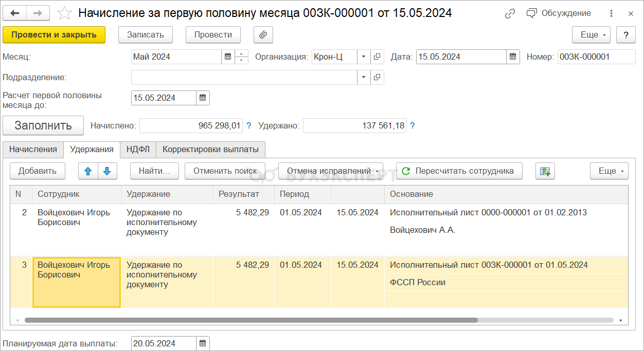Click the Удержано amount 137 561,18
This screenshot has width=644, height=351.
pos(354,125)
